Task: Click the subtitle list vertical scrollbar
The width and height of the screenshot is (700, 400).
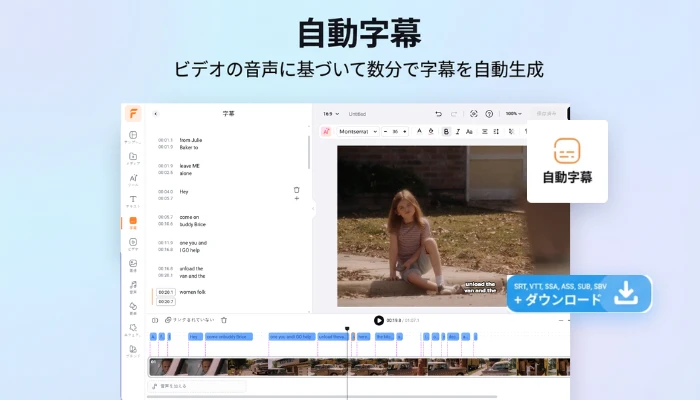Action: point(308,153)
